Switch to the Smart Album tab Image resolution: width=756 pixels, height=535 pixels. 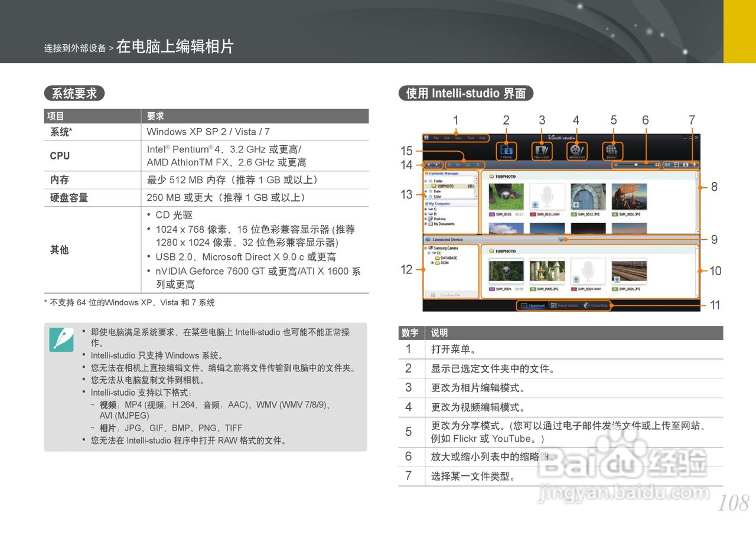(564, 306)
